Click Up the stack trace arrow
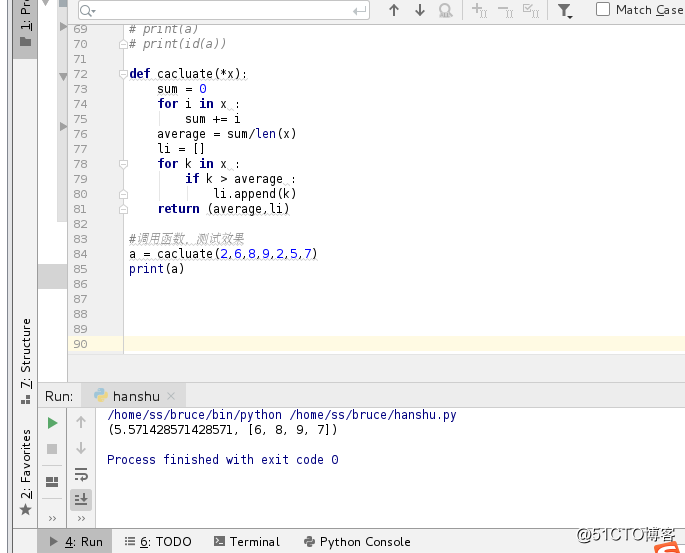This screenshot has height=553, width=685. [81, 422]
